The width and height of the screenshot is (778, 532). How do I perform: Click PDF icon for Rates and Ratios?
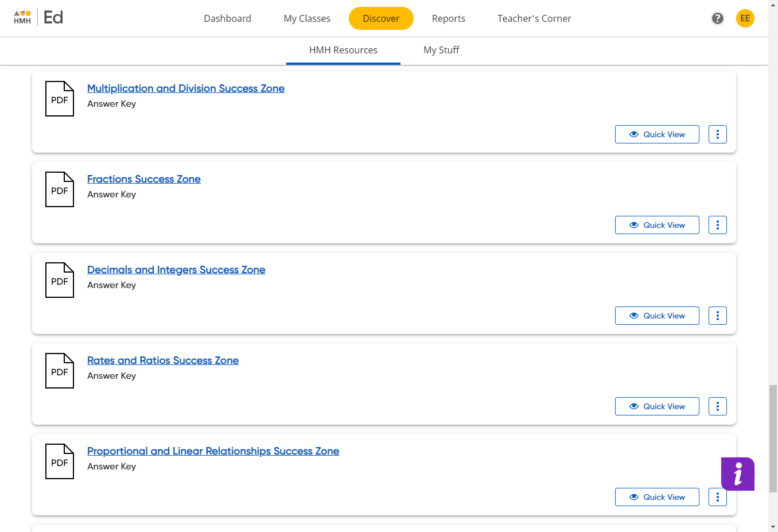pyautogui.click(x=60, y=371)
